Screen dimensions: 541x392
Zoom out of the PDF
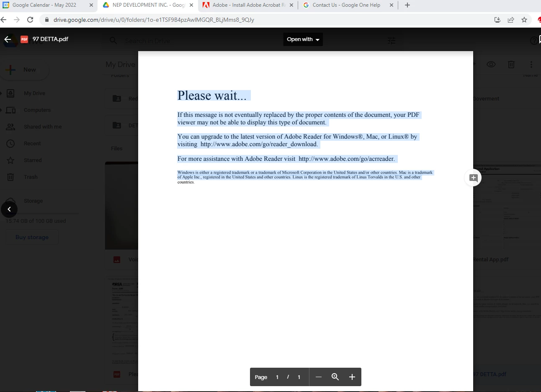tap(319, 377)
